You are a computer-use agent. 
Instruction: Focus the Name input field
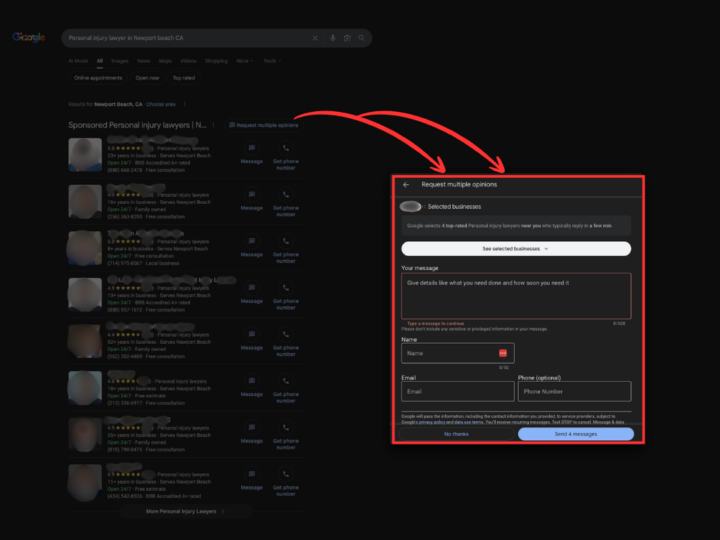[458, 353]
